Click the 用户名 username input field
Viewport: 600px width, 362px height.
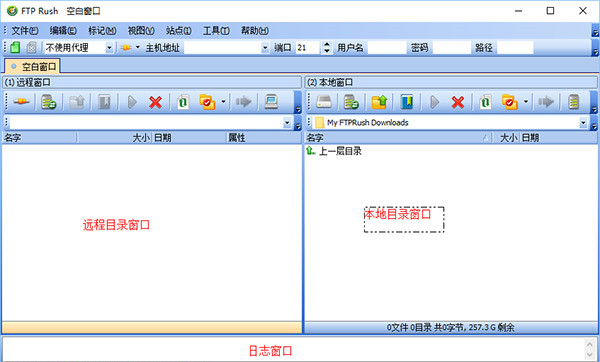tap(386, 48)
